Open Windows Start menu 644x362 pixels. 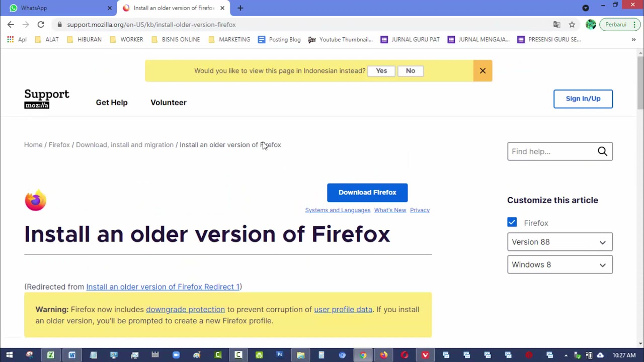click(9, 355)
